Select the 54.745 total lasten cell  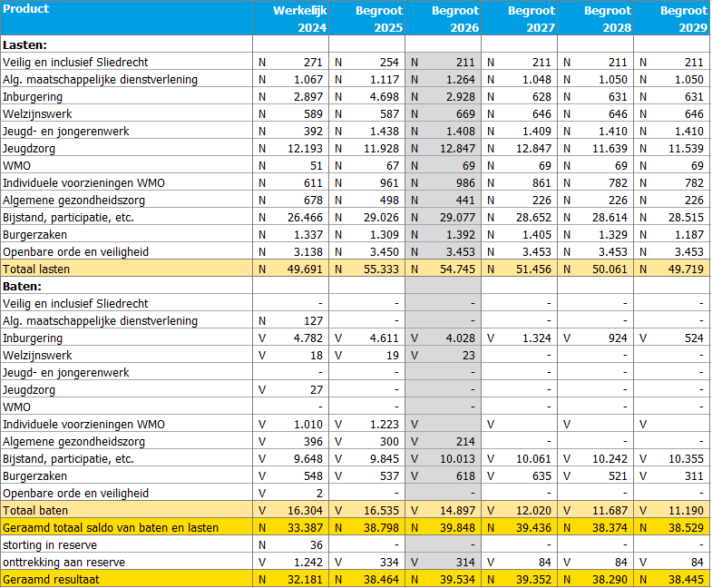pos(457,269)
